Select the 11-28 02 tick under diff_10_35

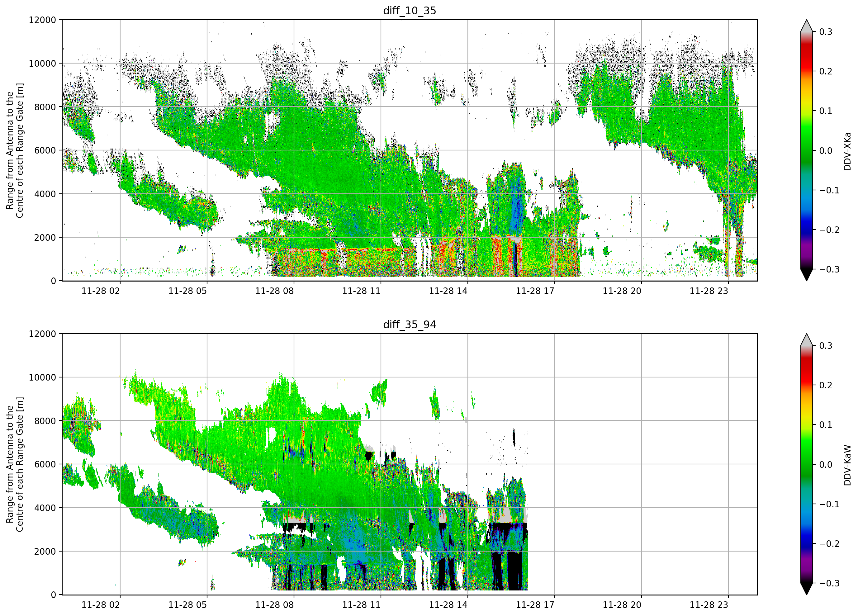coord(101,291)
